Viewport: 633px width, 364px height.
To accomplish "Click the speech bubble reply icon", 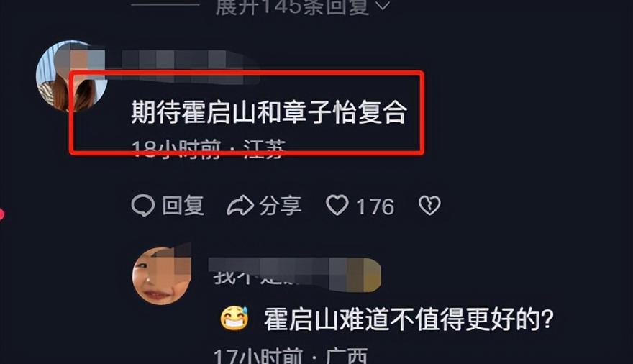I will (143, 206).
